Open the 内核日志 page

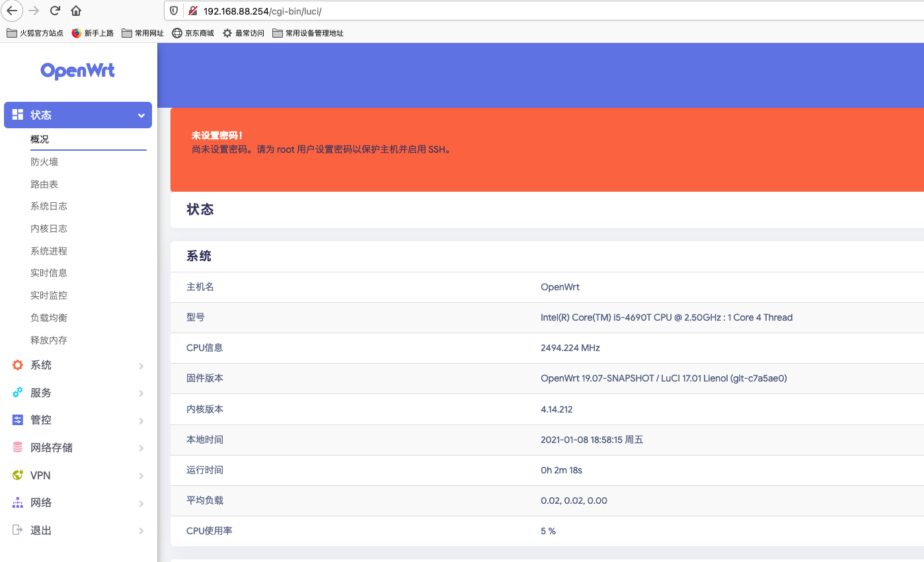(49, 229)
